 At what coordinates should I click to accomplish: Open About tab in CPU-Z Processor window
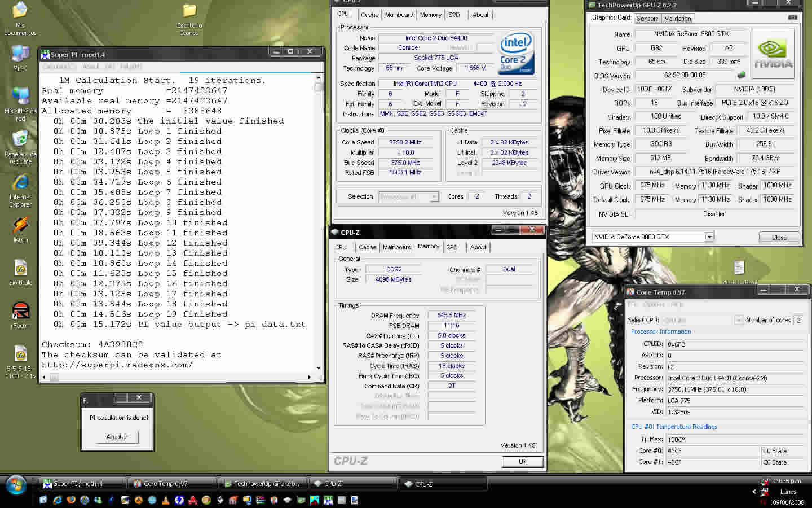click(480, 15)
